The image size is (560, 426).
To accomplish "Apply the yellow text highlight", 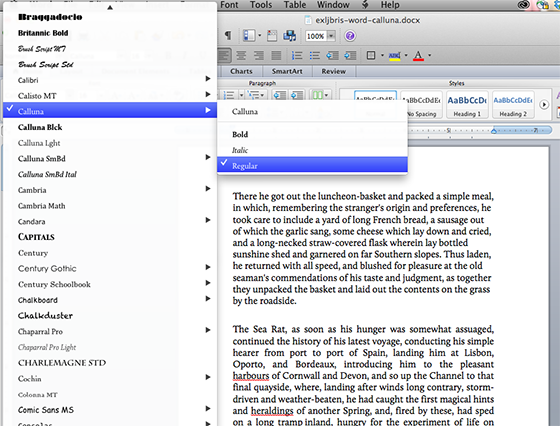I will 395,56.
